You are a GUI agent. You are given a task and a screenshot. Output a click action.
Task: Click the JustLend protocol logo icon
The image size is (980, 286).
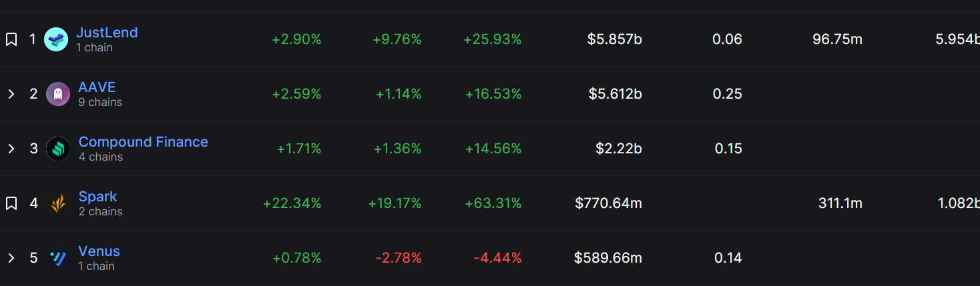(56, 39)
